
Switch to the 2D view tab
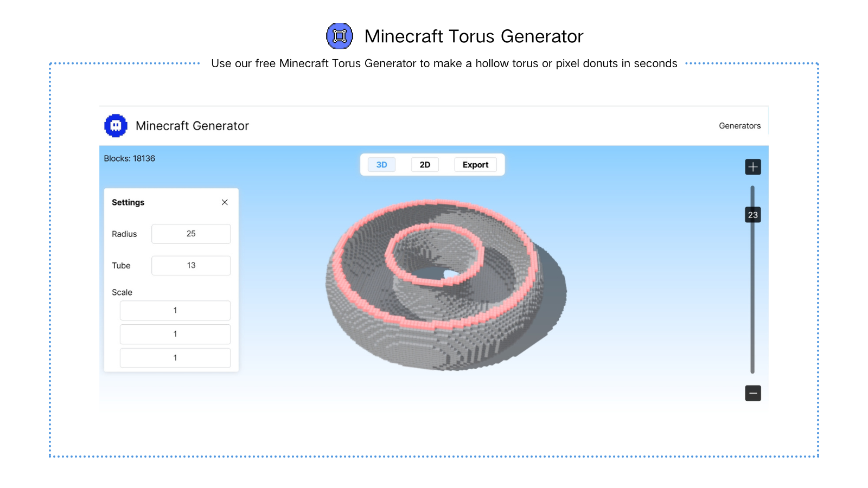(x=425, y=165)
